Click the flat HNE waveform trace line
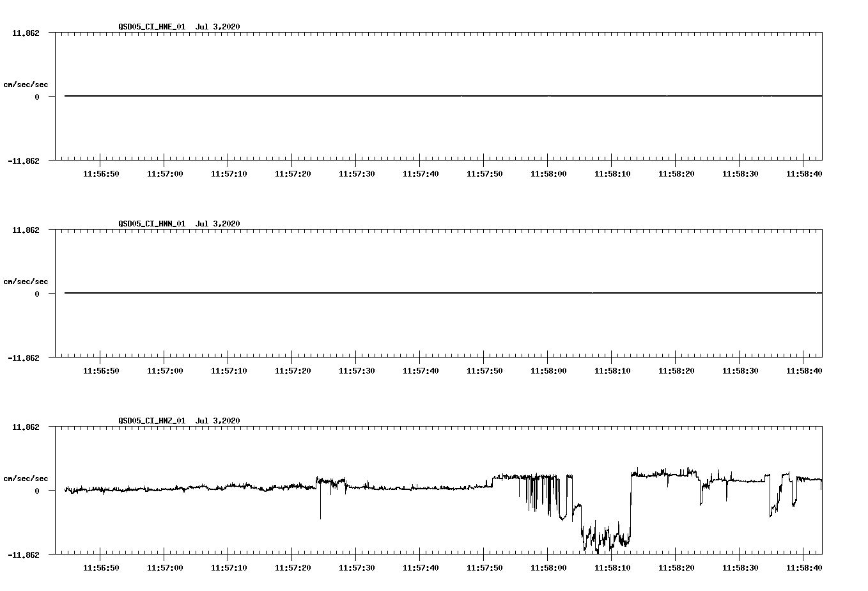The image size is (868, 591). 443,96
